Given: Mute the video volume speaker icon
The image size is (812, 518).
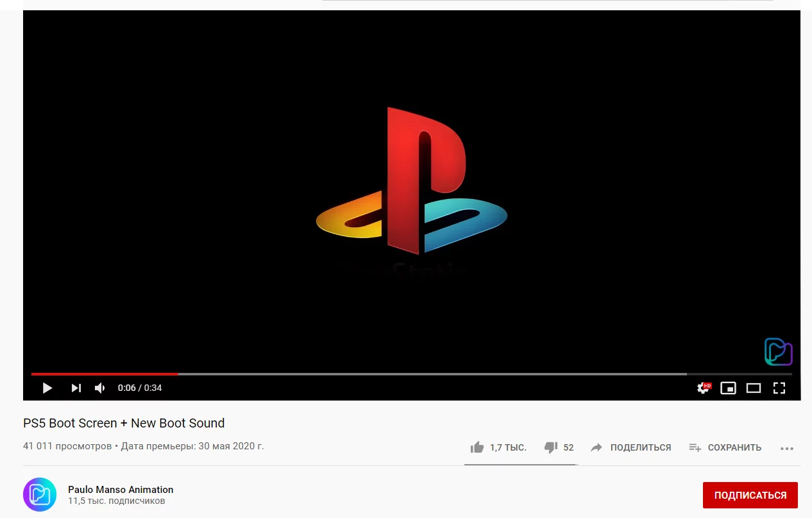Looking at the screenshot, I should [x=100, y=388].
